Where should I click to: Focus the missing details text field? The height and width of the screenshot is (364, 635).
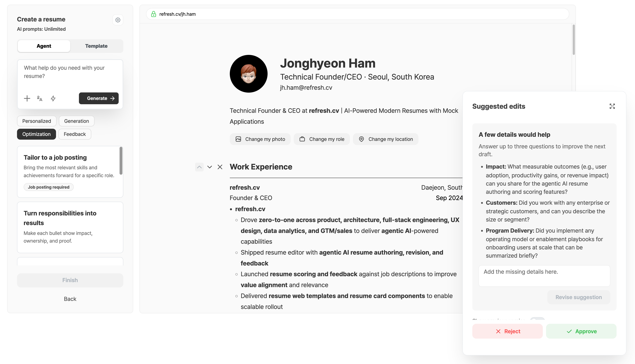(544, 276)
